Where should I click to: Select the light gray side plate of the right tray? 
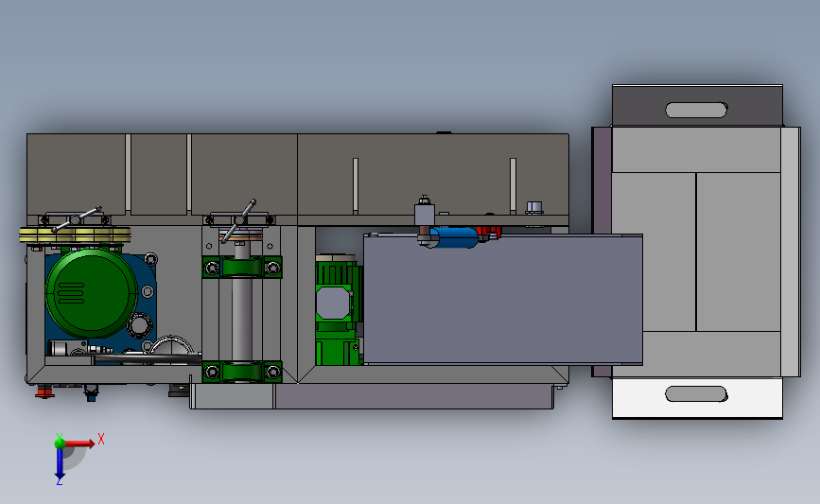[x=790, y=252]
